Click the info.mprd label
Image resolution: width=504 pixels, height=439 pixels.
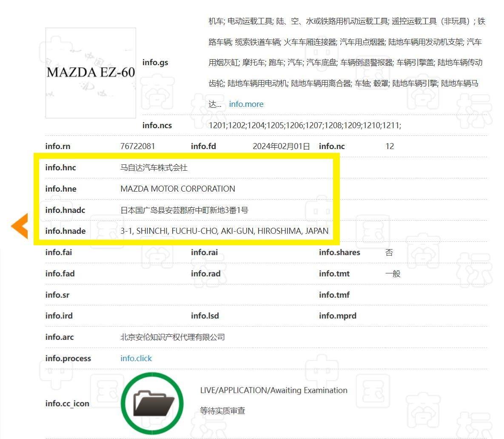(338, 316)
